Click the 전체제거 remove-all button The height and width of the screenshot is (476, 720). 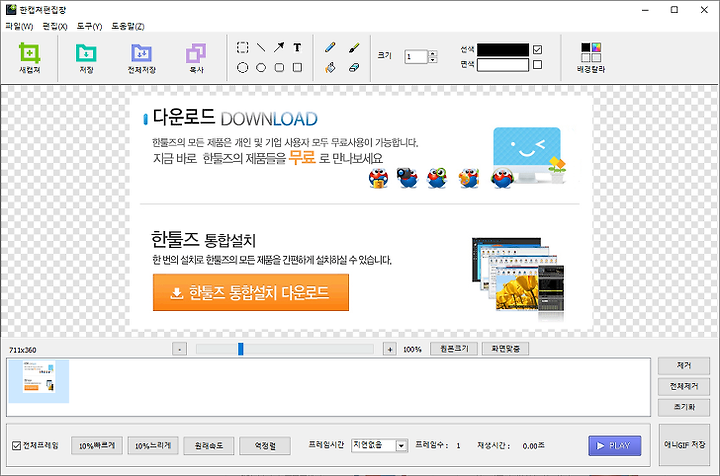[x=684, y=386]
